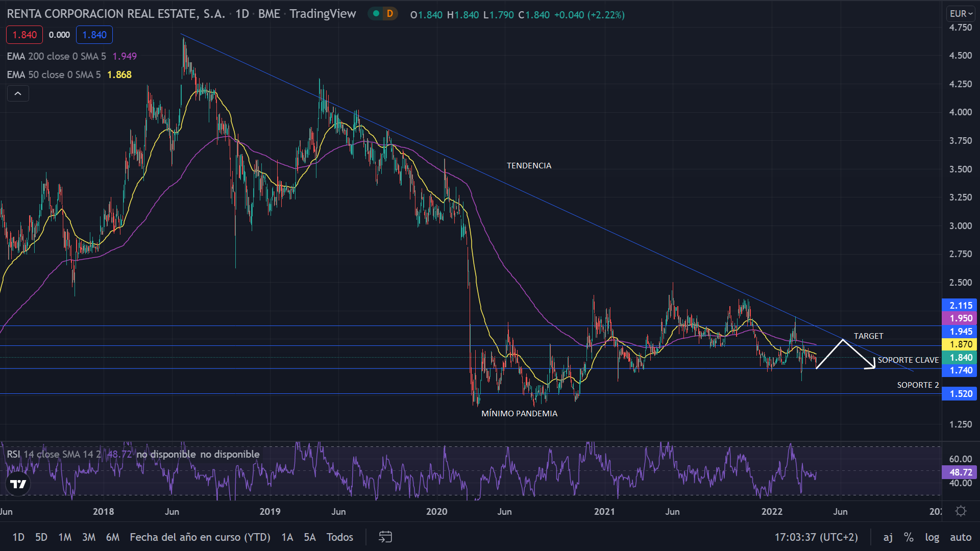Image resolution: width=980 pixels, height=551 pixels.
Task: Click the blue 1.840 buy price box
Action: click(94, 35)
